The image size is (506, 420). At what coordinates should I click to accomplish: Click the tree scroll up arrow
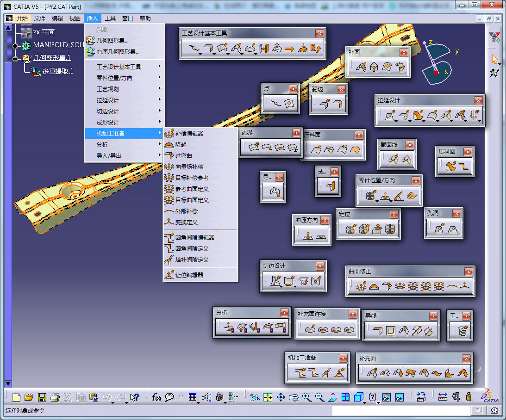click(8, 27)
